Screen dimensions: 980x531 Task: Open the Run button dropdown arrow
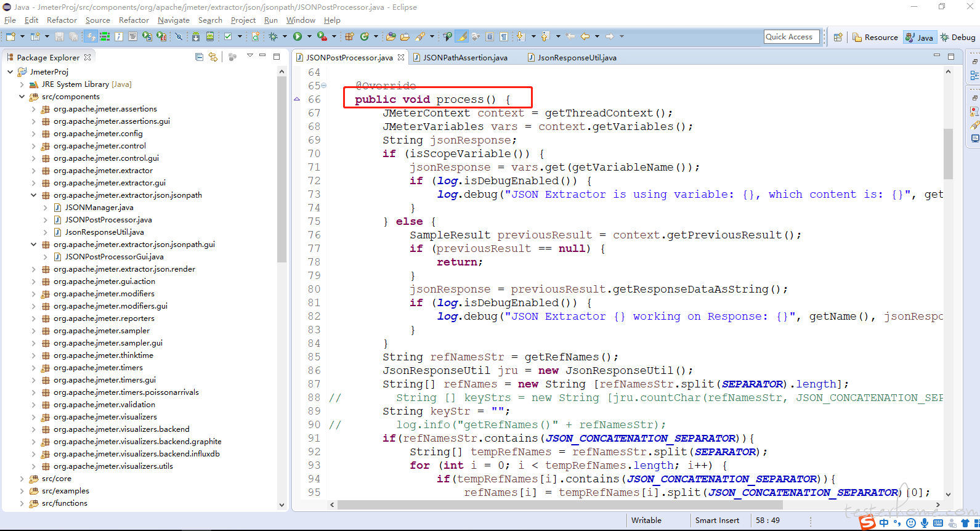[x=309, y=37]
